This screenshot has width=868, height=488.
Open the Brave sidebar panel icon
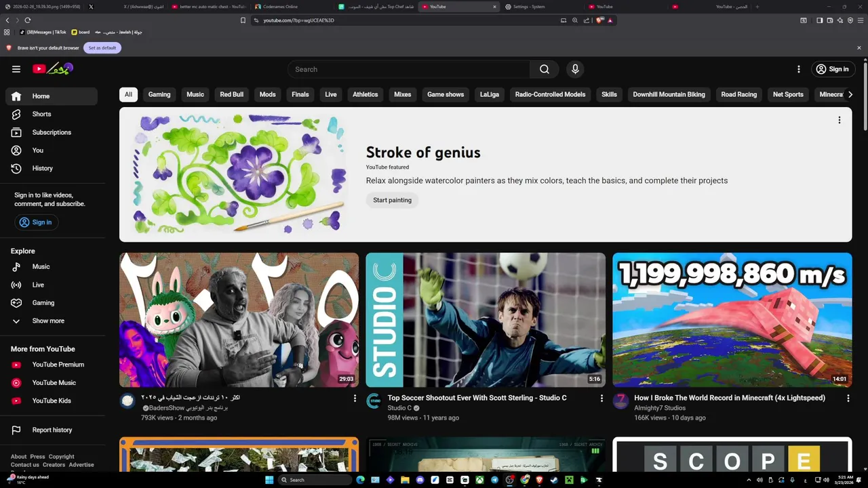819,20
